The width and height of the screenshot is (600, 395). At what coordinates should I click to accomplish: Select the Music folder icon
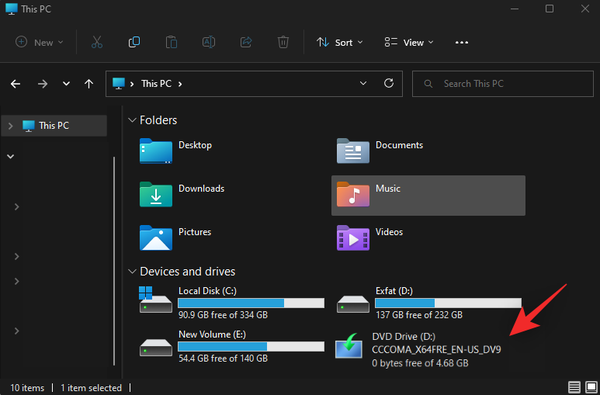(x=353, y=194)
